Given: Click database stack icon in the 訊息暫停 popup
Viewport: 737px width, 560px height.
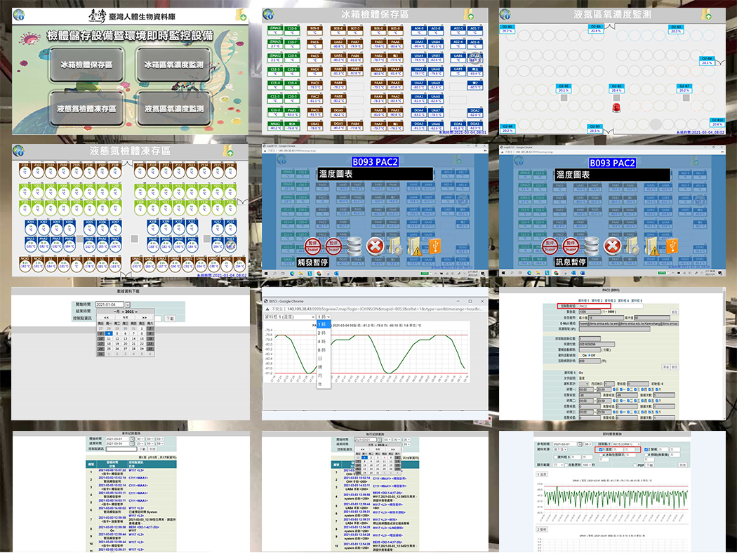Looking at the screenshot, I should 591,246.
